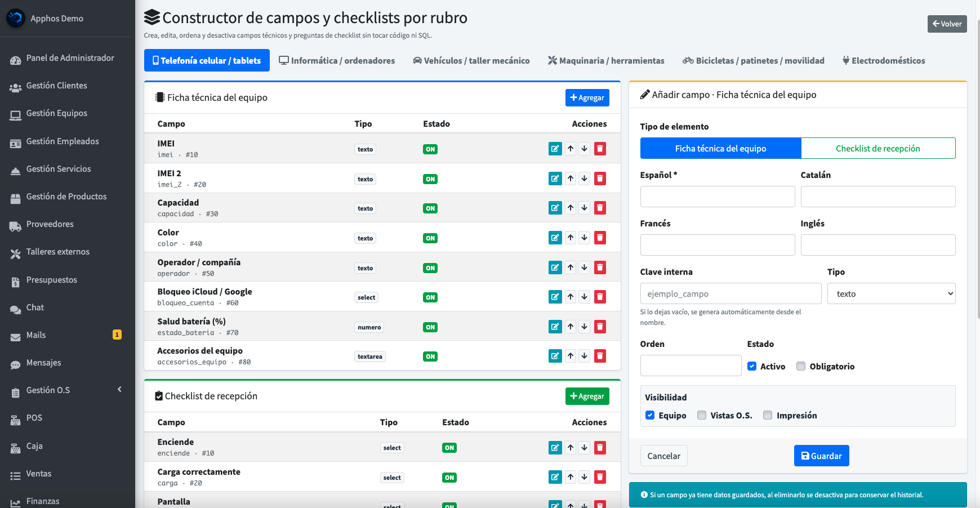Image resolution: width=980 pixels, height=508 pixels.
Task: Open Gestión Empleados from sidebar
Action: [68, 141]
